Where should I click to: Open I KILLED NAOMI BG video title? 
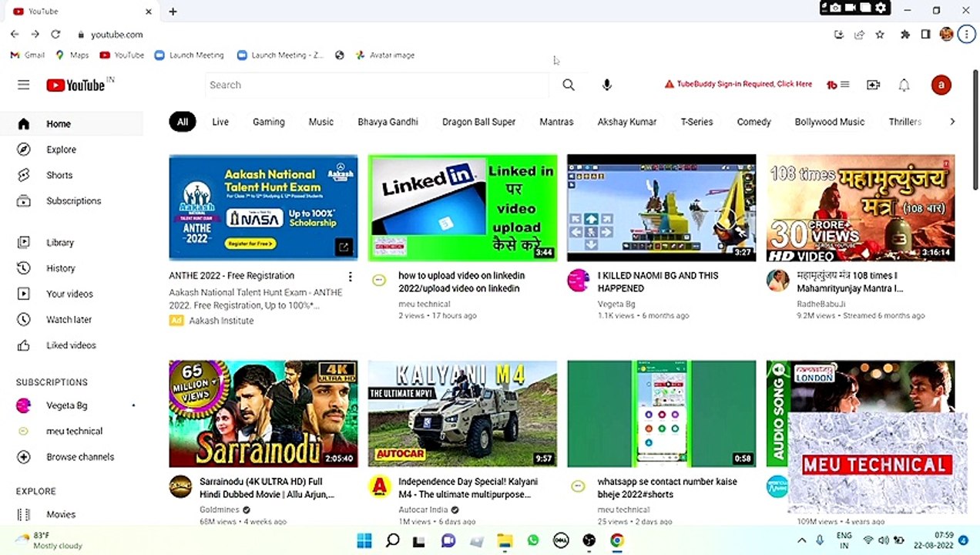tap(658, 282)
